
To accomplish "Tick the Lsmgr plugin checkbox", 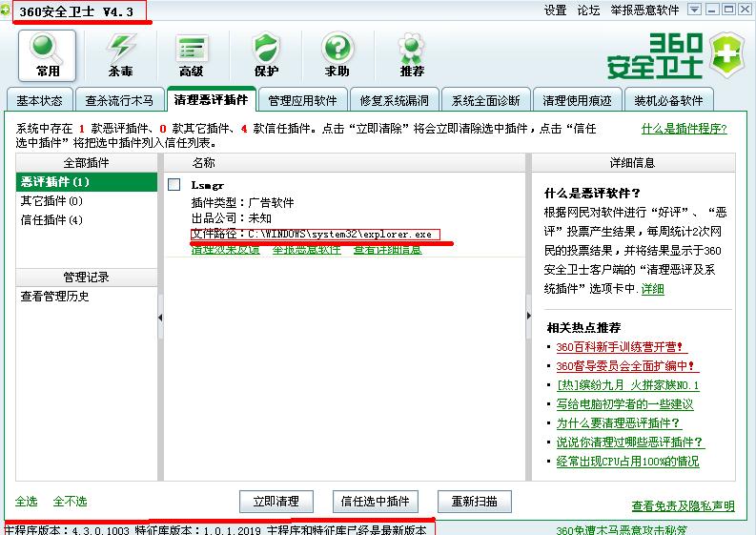I will (x=174, y=184).
